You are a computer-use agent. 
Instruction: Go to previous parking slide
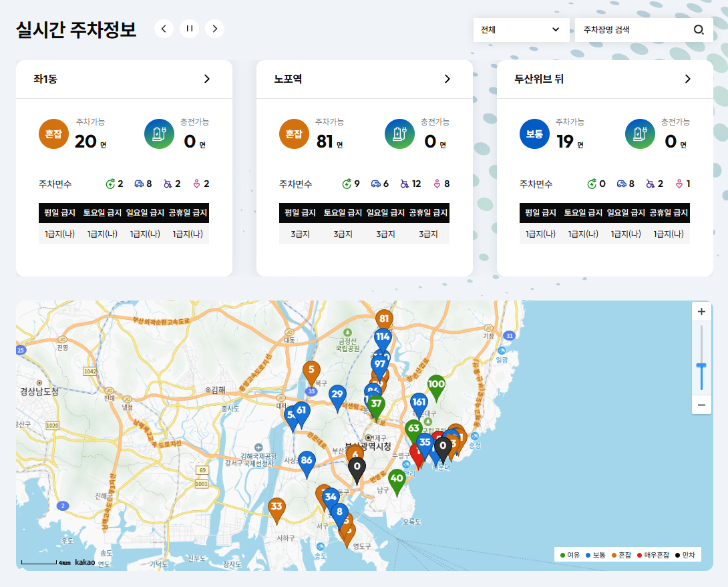(x=164, y=29)
